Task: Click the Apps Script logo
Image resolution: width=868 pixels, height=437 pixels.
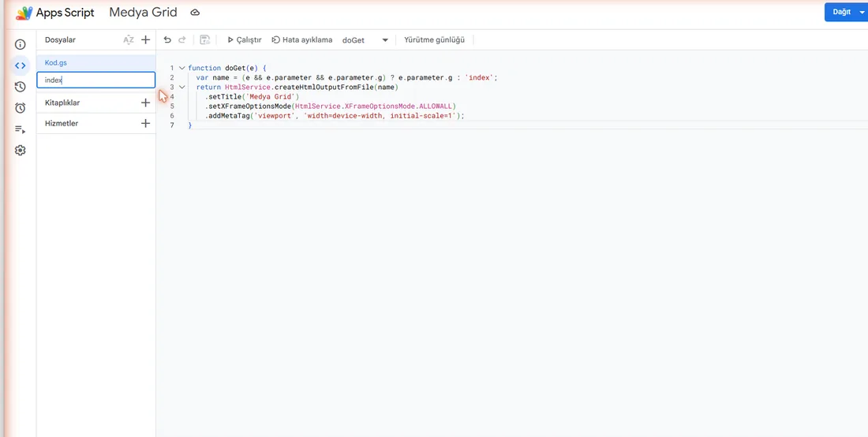Action: tap(24, 13)
